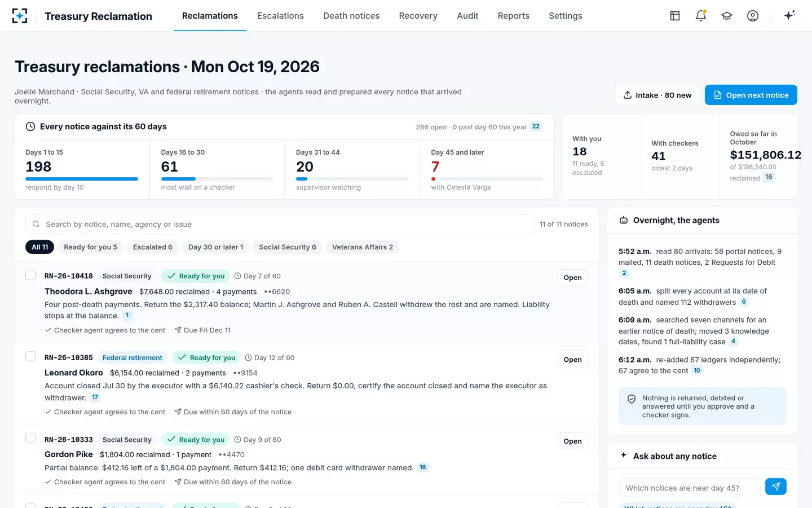The height and width of the screenshot is (508, 812).
Task: Open the notifications bell
Action: (x=701, y=16)
